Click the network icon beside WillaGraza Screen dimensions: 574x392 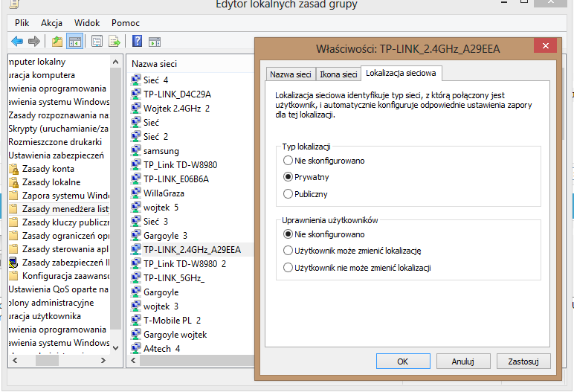click(x=136, y=193)
